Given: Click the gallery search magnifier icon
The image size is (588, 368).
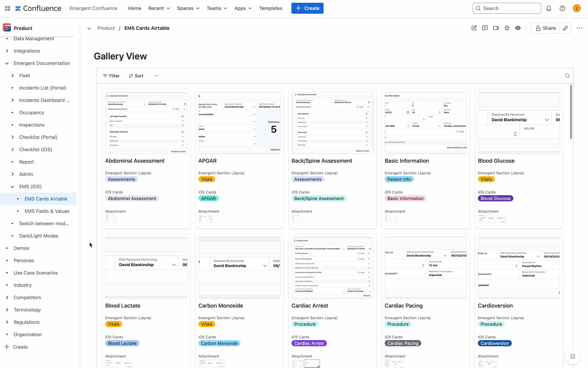Looking at the screenshot, I should [x=567, y=76].
